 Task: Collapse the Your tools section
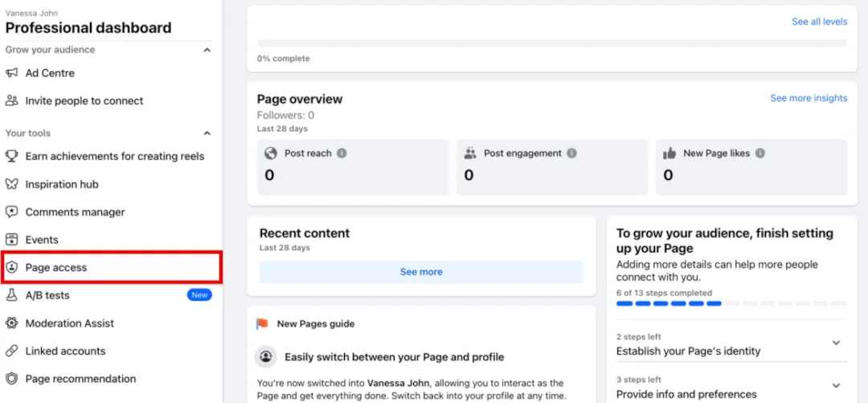[x=207, y=133]
